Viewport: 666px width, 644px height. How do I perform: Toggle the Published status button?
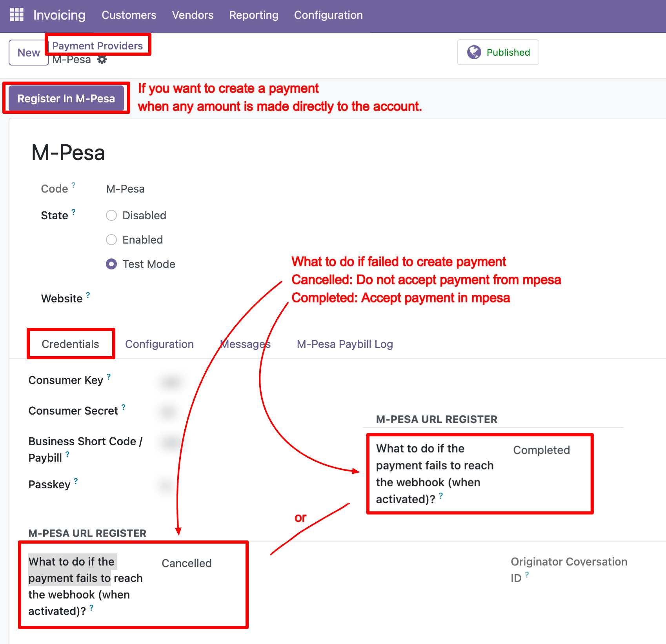(498, 52)
